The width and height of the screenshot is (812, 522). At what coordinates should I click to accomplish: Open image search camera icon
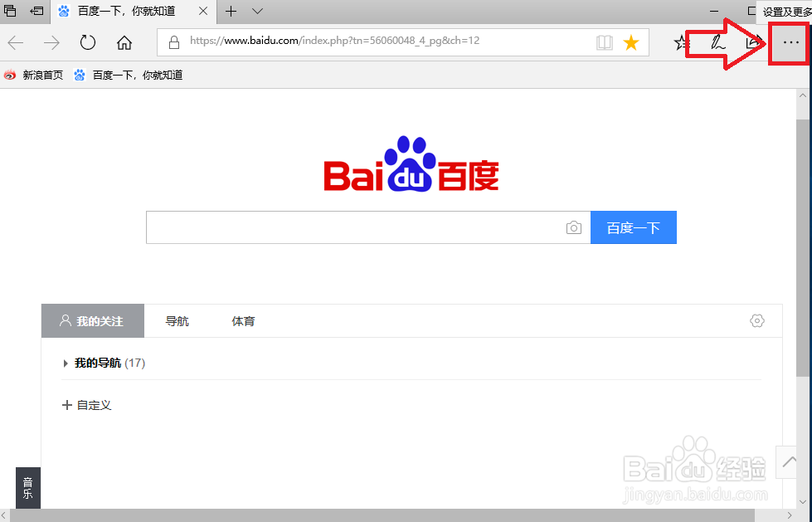click(x=573, y=227)
